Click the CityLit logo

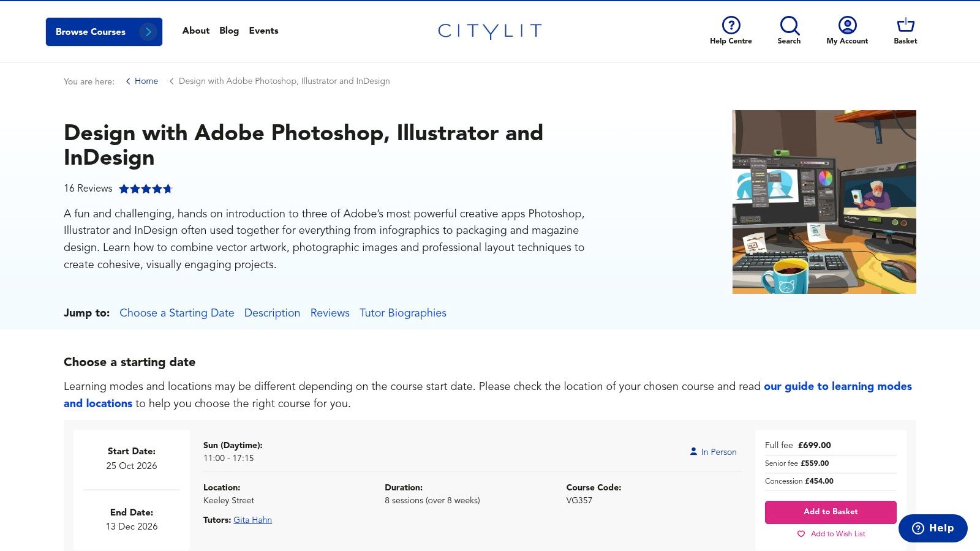(490, 31)
